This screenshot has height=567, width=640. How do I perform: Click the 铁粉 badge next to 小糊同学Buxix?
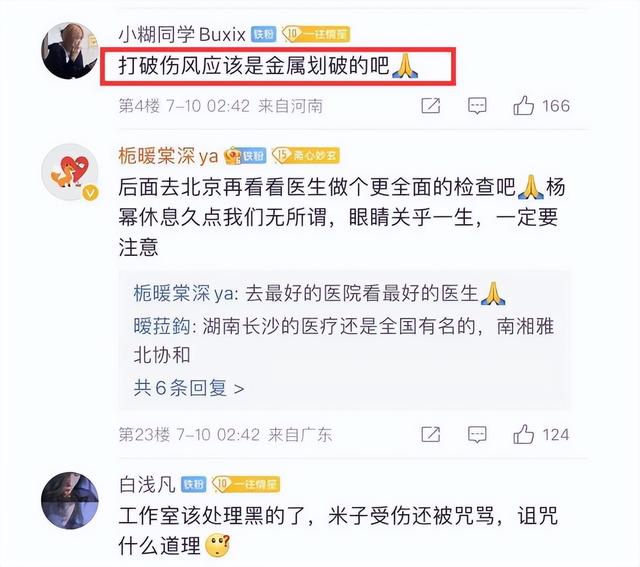264,34
